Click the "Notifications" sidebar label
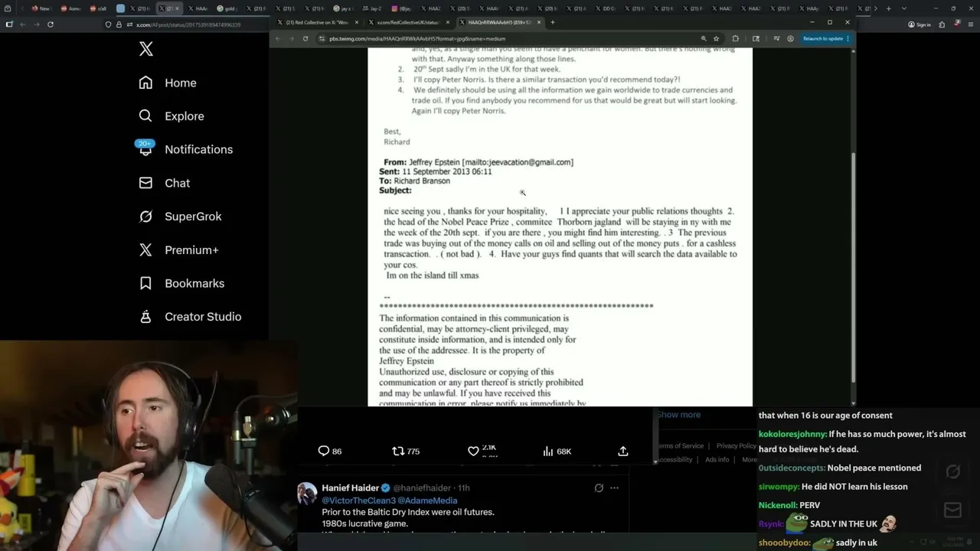The image size is (980, 551). [198, 149]
